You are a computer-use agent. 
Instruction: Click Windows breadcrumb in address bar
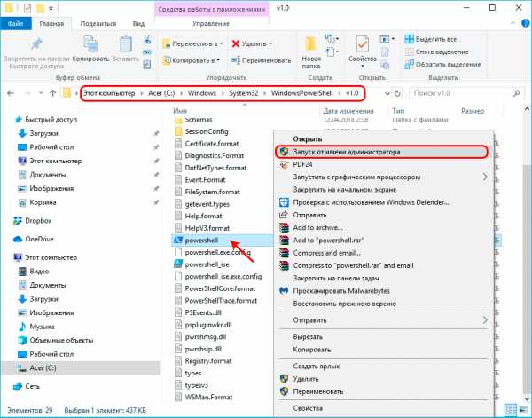click(202, 93)
